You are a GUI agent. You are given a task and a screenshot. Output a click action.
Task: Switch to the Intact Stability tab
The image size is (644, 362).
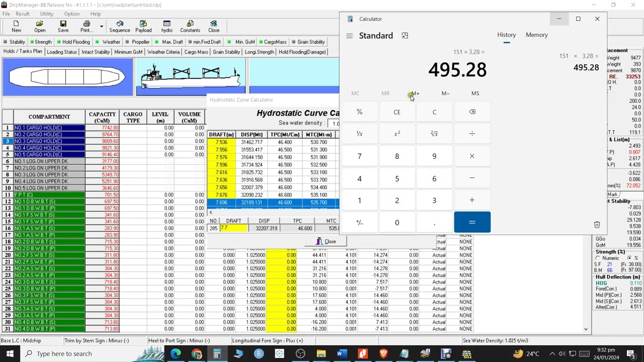coord(96,52)
